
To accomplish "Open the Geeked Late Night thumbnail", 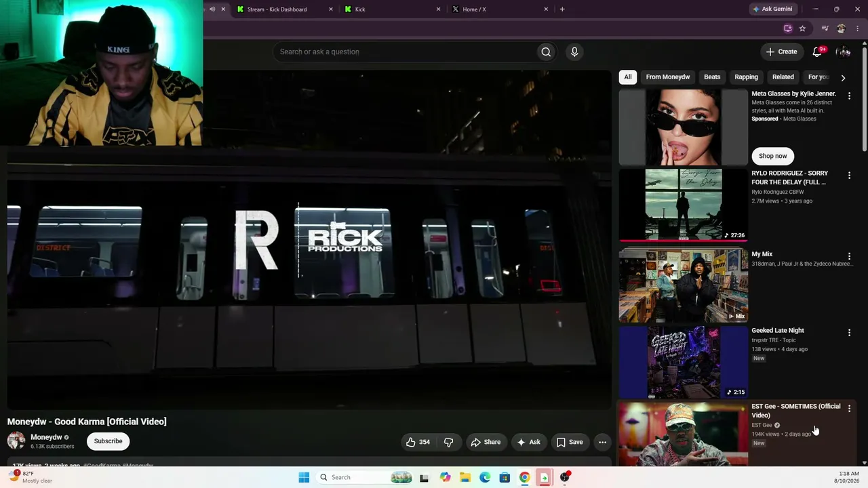I will [x=683, y=361].
